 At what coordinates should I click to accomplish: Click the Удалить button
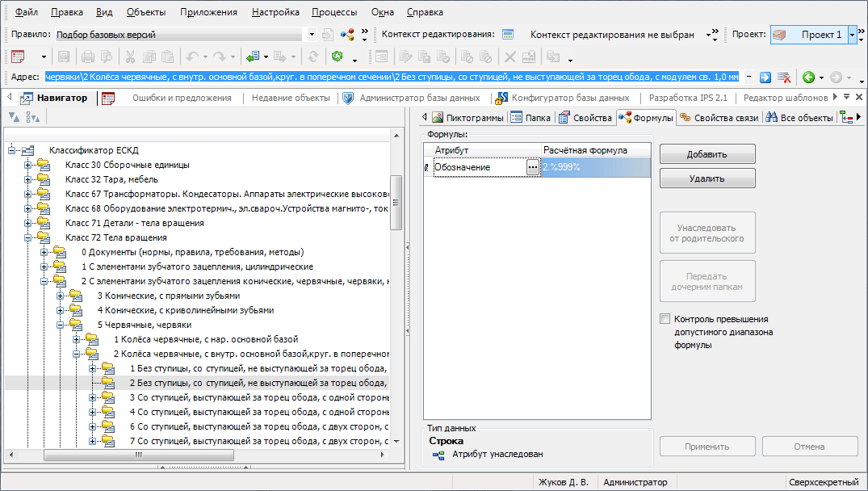click(707, 178)
